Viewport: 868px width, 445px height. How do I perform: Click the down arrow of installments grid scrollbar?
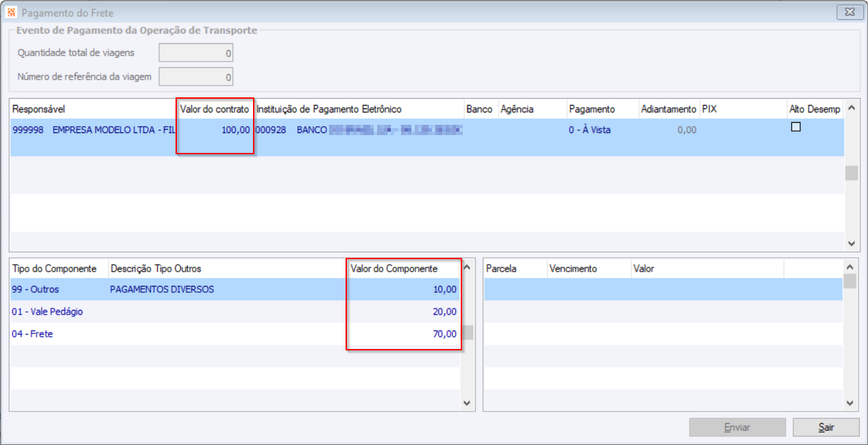coord(850,404)
